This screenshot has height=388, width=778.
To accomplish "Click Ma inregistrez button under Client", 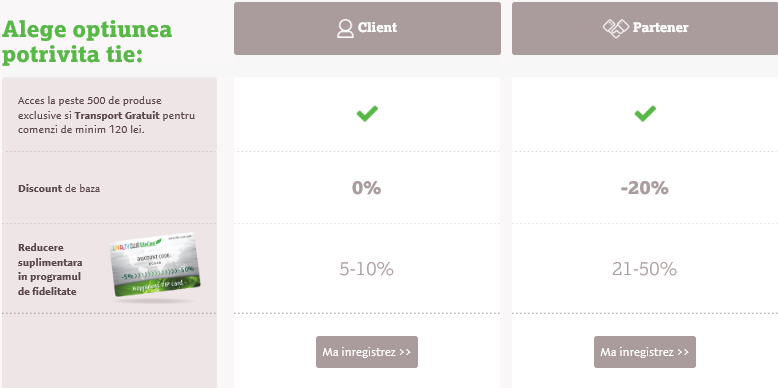I will point(367,352).
